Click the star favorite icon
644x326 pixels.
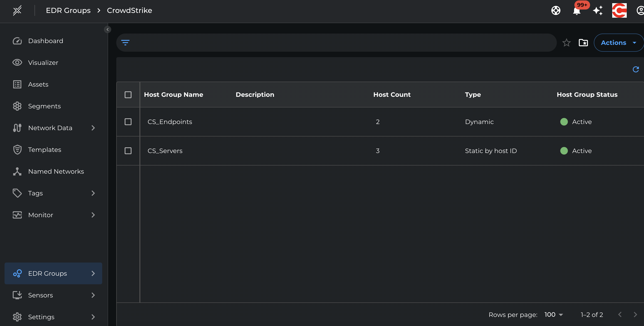[566, 43]
